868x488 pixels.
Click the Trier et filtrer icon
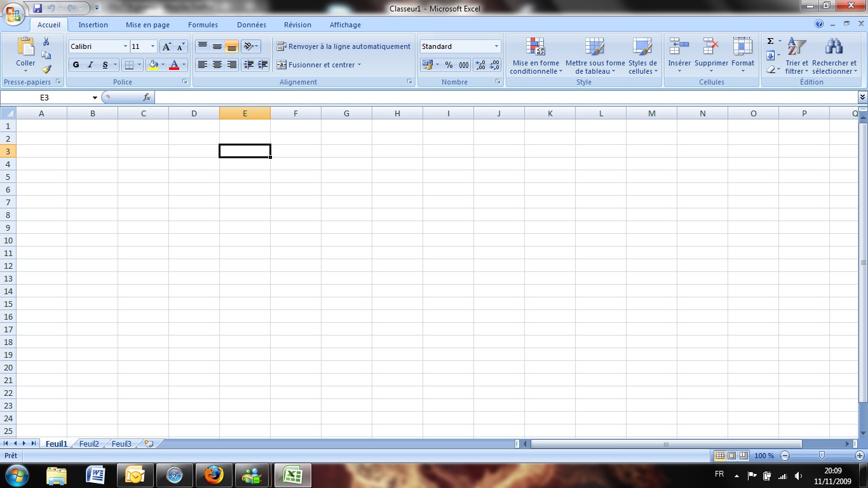[x=796, y=48]
